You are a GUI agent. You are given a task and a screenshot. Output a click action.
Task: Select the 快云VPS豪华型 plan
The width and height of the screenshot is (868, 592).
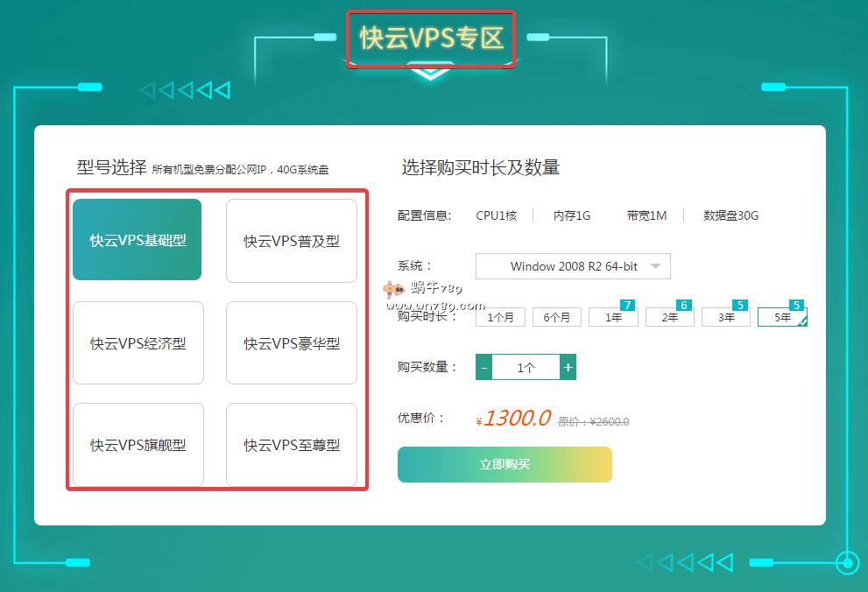pos(291,342)
